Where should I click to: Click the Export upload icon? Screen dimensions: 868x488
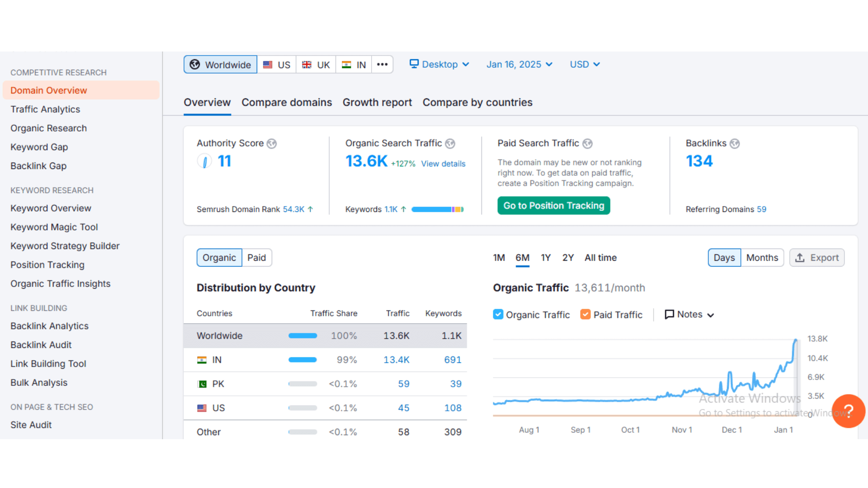pyautogui.click(x=800, y=258)
